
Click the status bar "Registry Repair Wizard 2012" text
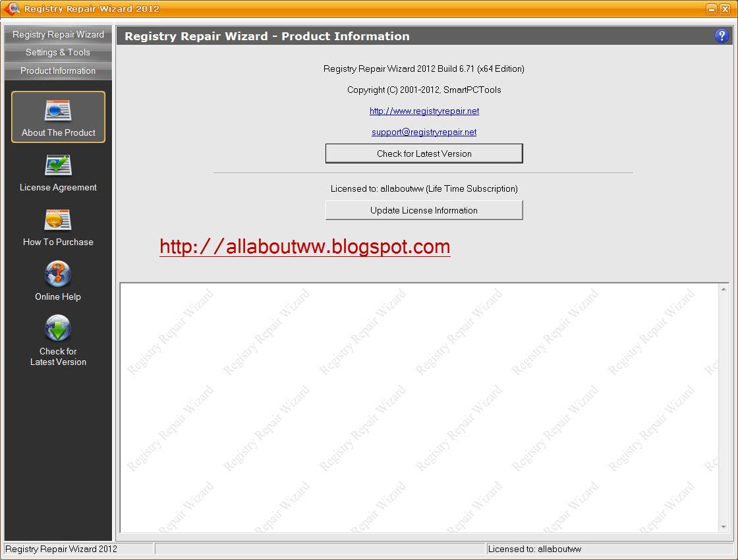click(61, 549)
